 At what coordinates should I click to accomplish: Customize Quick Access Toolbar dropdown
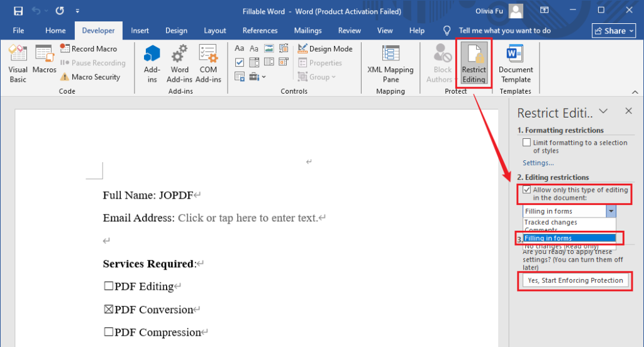pyautogui.click(x=77, y=11)
